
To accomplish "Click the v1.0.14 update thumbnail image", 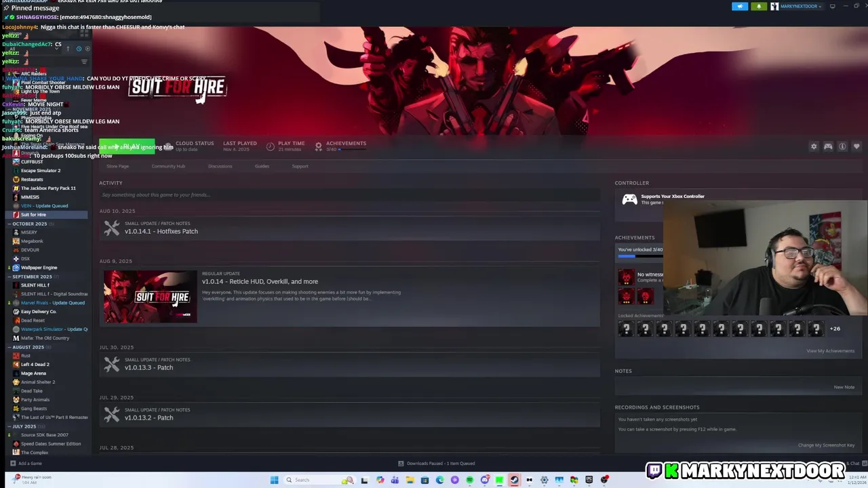I will coord(150,296).
